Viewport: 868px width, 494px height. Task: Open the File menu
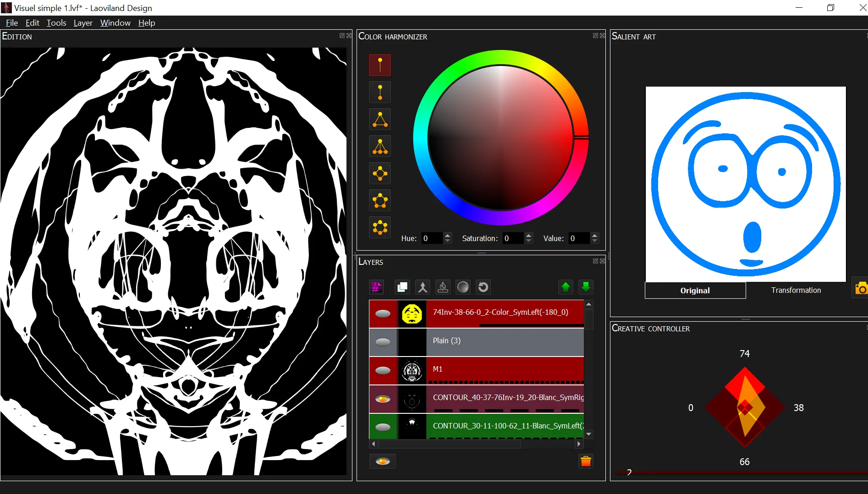click(x=12, y=23)
